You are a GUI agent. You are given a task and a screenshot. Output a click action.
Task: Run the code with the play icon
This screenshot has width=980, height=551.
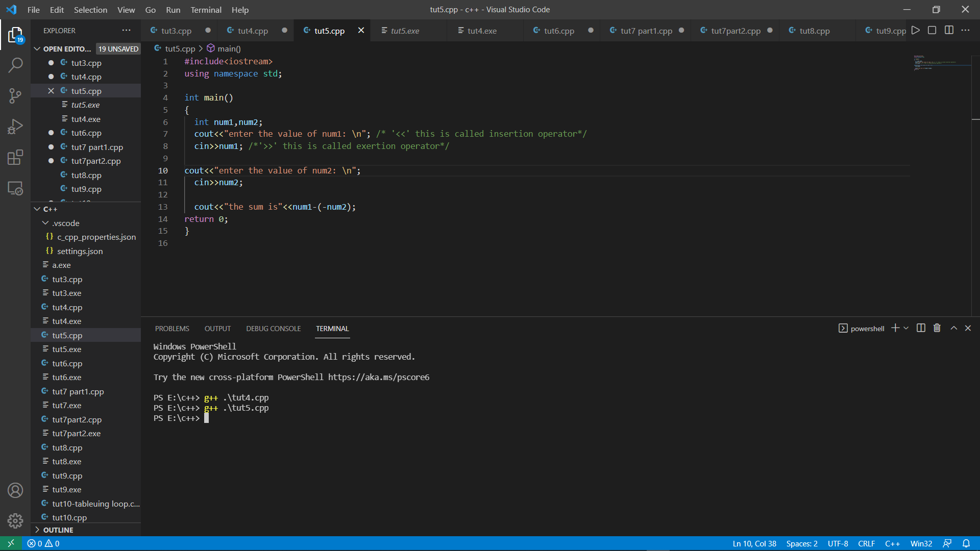click(916, 31)
